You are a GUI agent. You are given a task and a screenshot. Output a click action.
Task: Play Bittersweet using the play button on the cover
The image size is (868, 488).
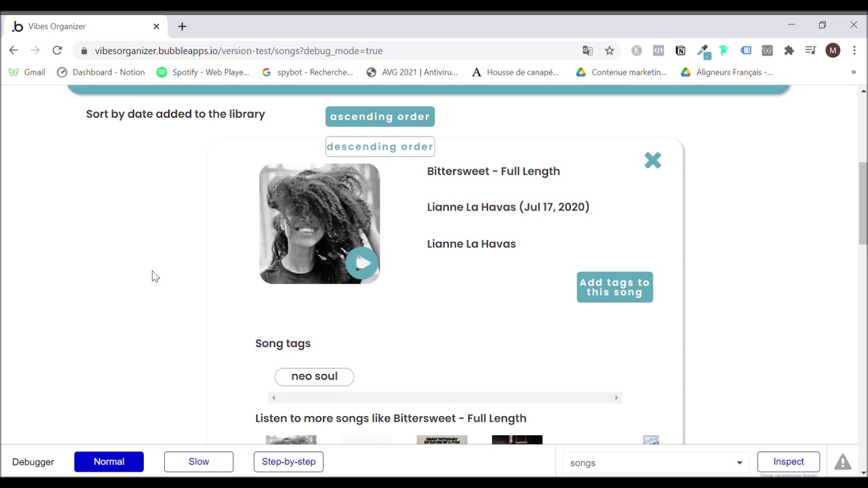[362, 264]
